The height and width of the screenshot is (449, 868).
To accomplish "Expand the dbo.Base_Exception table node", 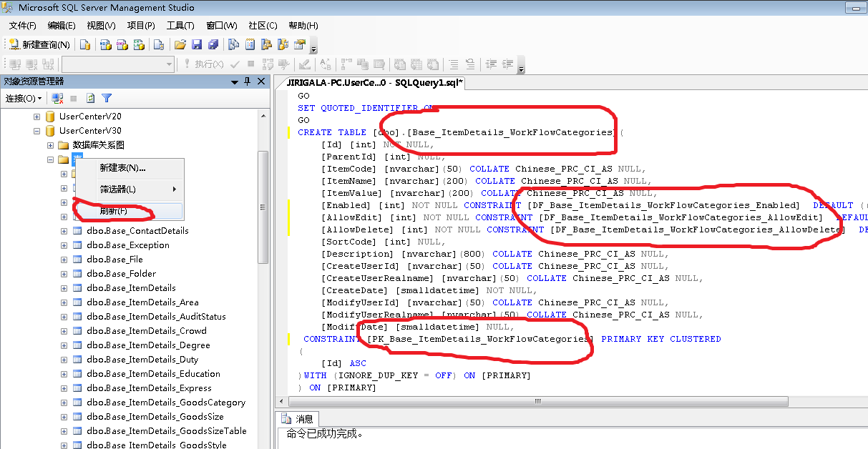I will pos(64,245).
